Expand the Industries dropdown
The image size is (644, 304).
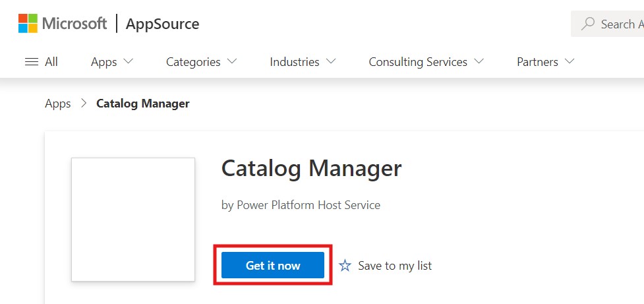[x=302, y=62]
